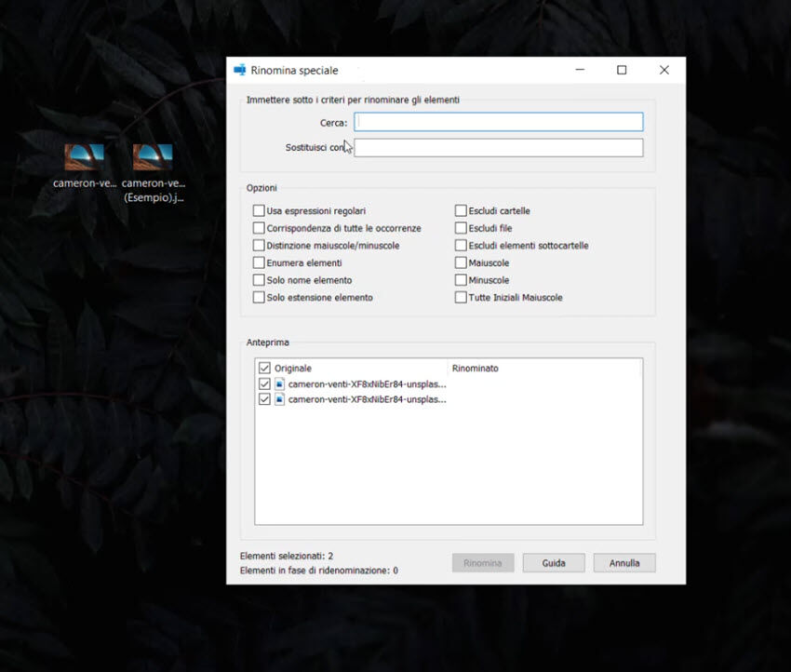Click inside the 'Cerca' search field

pos(498,121)
